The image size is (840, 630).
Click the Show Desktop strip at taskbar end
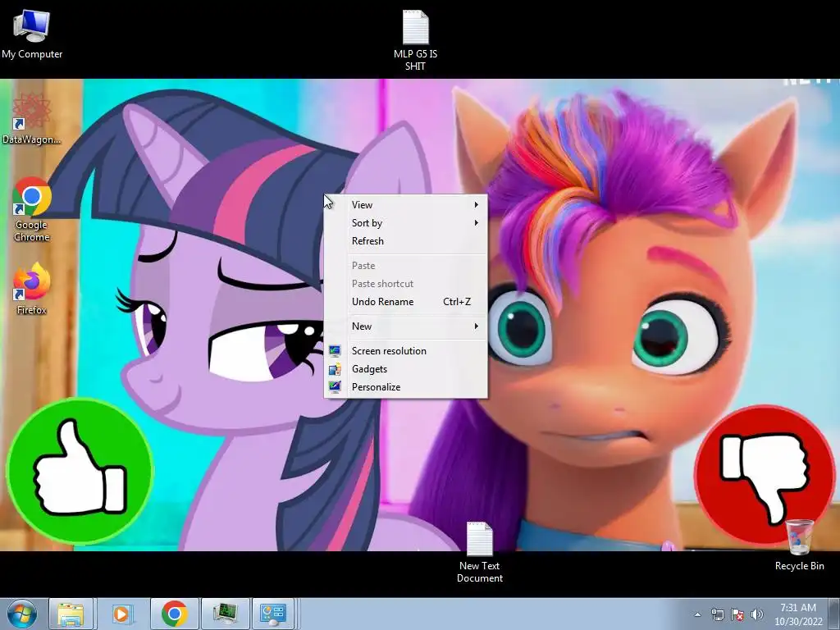click(x=834, y=614)
